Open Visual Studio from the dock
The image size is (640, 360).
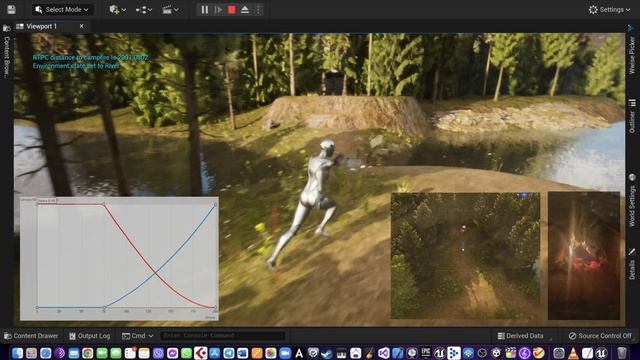point(384,353)
